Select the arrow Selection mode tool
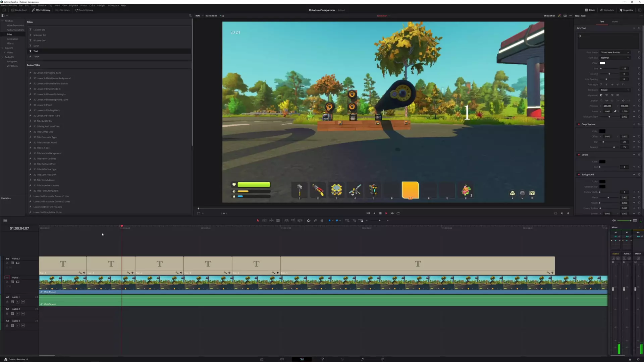The width and height of the screenshot is (644, 362). point(258,221)
